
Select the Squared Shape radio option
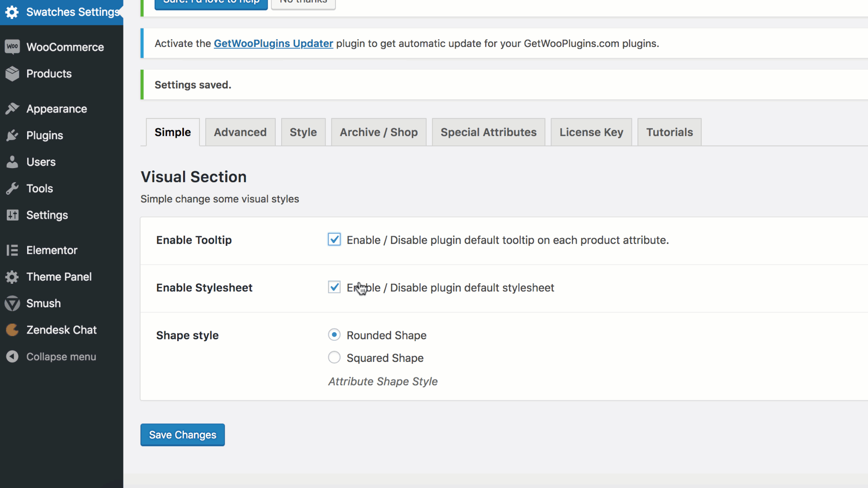click(334, 358)
